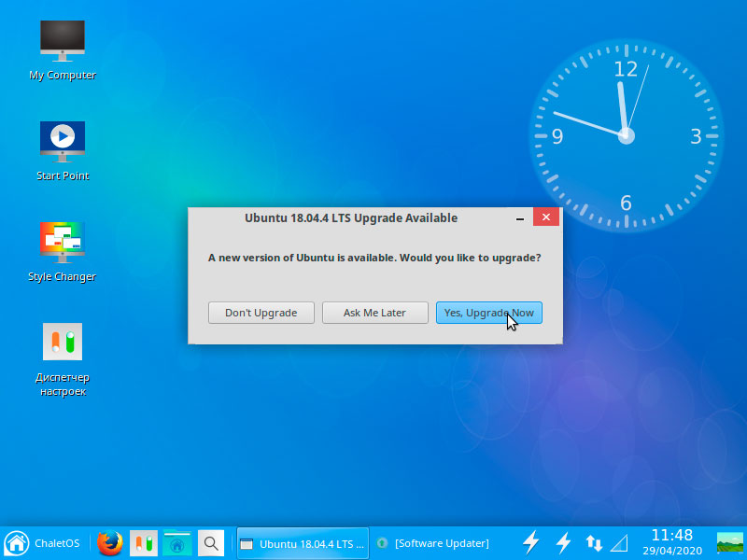
Task: Click the first lightning bolt tray icon
Action: 530,542
